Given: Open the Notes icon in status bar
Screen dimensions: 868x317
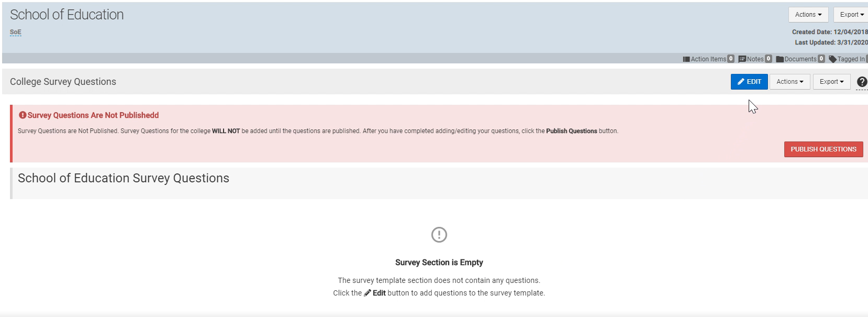Looking at the screenshot, I should [742, 59].
